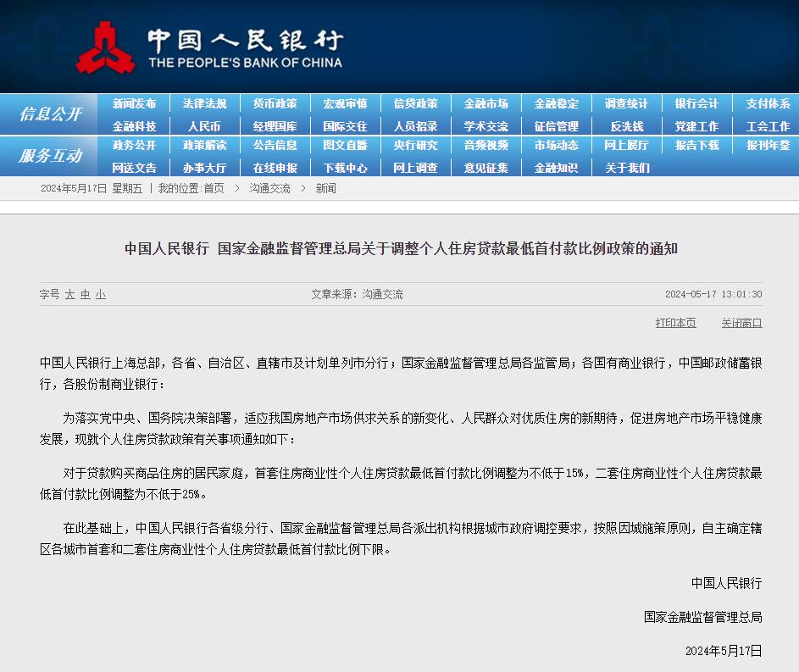Select 征信管理 menu item
This screenshot has width=799, height=672.
click(x=556, y=125)
